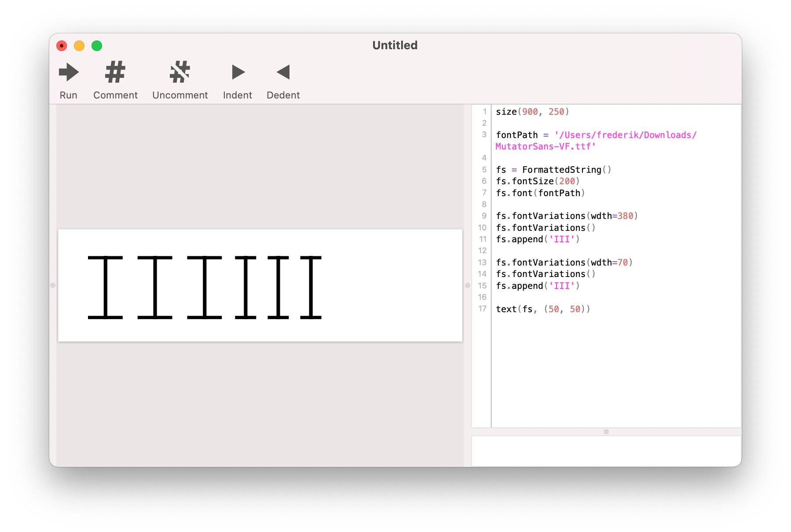Click the Comment hash icon
Image resolution: width=791 pixels, height=532 pixels.
click(115, 72)
